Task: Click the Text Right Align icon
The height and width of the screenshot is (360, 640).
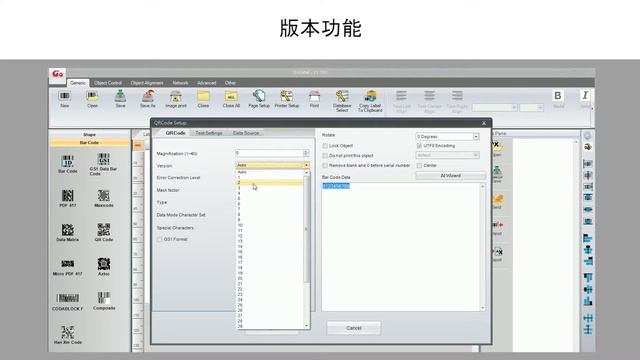Action: click(457, 102)
